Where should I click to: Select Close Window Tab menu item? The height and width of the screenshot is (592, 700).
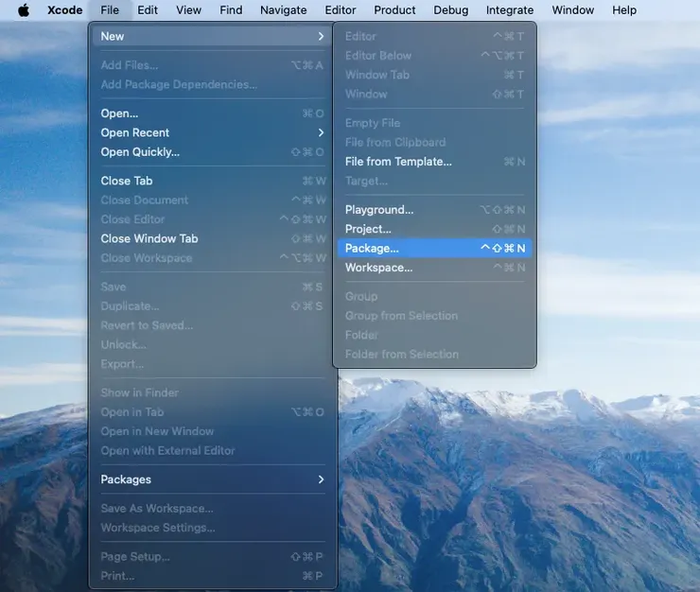[212, 238]
